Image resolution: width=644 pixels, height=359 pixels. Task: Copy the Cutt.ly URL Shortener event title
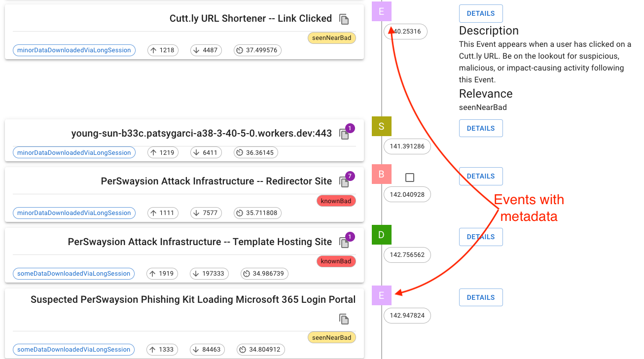click(344, 19)
